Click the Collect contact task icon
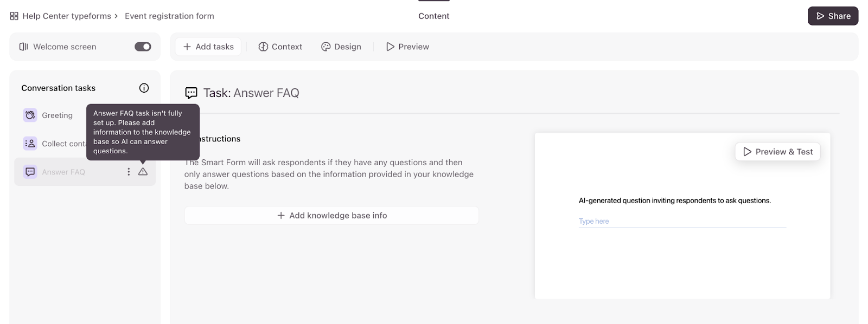868x324 pixels. [x=30, y=144]
